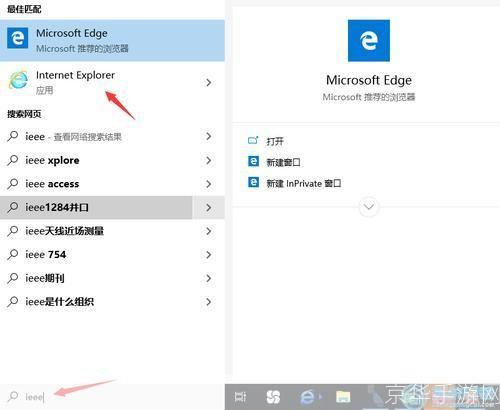Open Microsoft Edge best match result
Viewport: 500px width, 410px height.
click(x=112, y=40)
